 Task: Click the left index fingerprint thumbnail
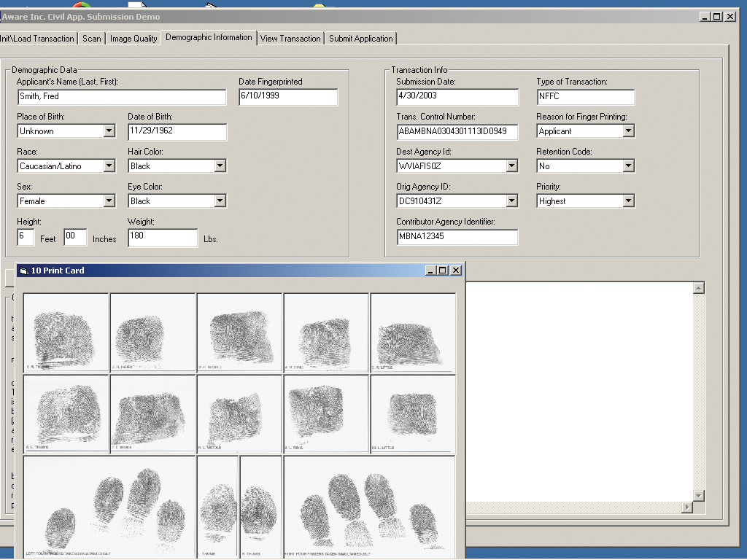pos(152,413)
